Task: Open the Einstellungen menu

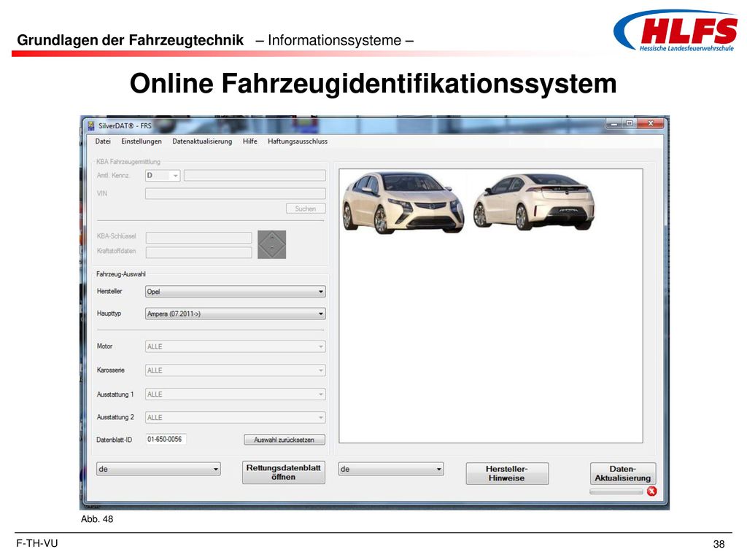Action: tap(142, 141)
